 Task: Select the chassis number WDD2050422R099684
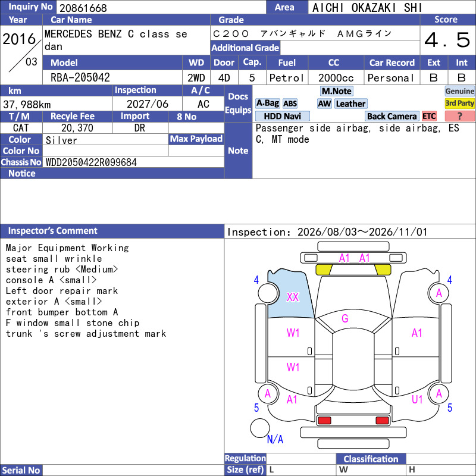[x=91, y=162]
